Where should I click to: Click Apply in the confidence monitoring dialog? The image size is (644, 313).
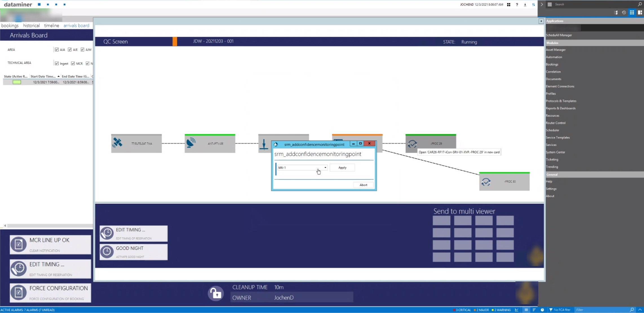coord(342,168)
